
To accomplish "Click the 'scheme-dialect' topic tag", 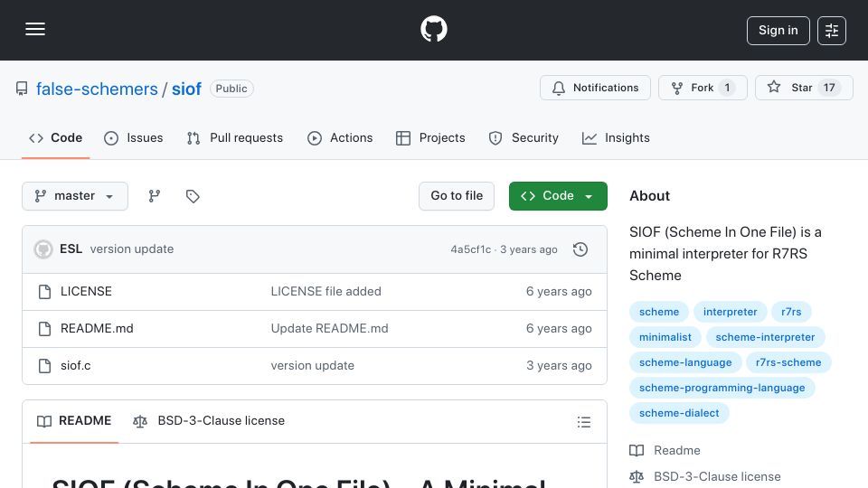I will 679,414.
